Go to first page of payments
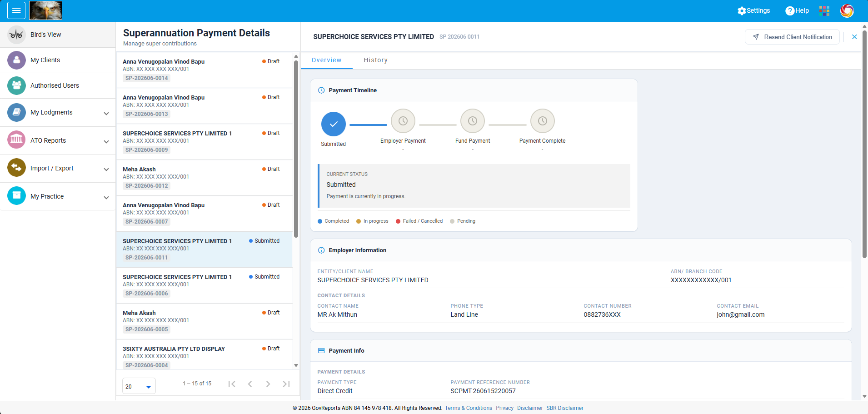The height and width of the screenshot is (414, 868). coord(232,384)
